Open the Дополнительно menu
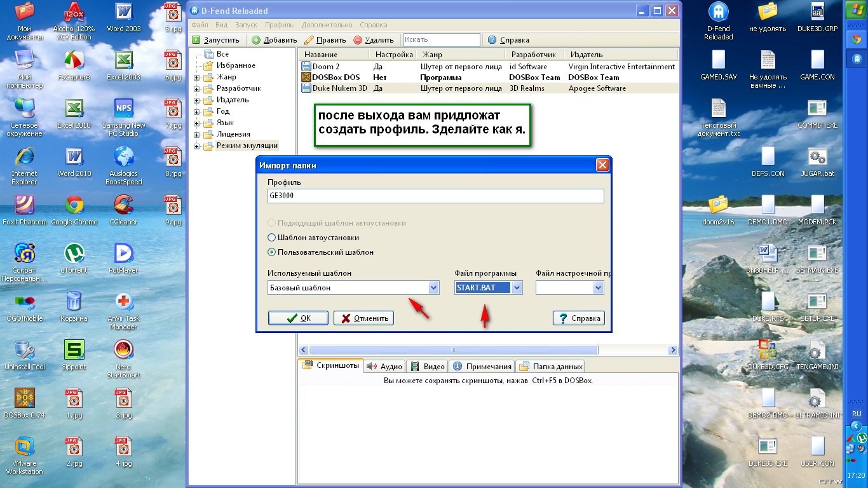The height and width of the screenshot is (488, 868). (327, 25)
